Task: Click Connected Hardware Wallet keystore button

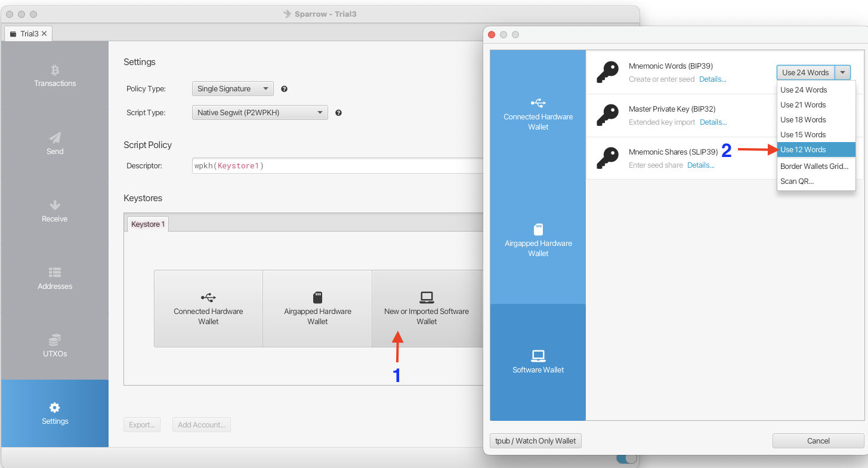Action: tap(208, 309)
